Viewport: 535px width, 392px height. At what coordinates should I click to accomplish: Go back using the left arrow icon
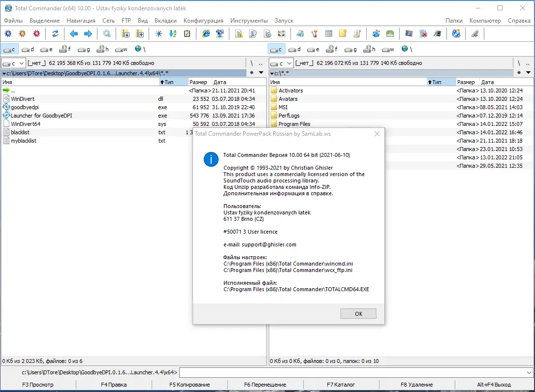[73, 33]
